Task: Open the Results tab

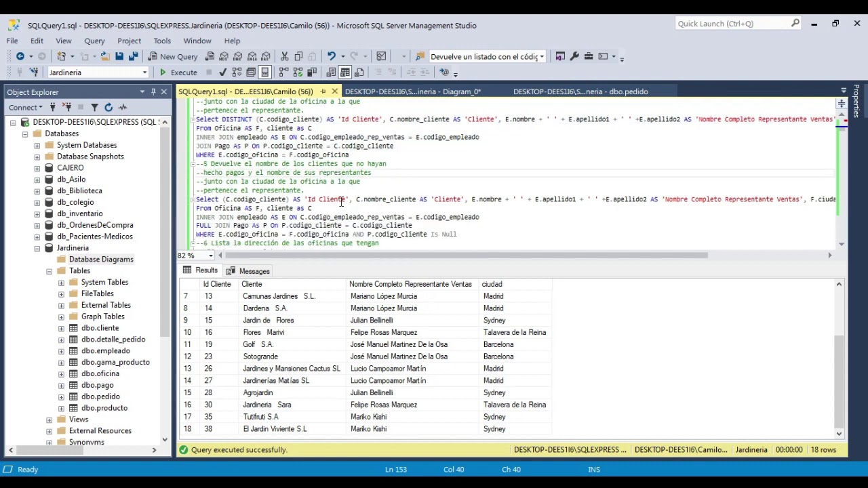Action: (200, 271)
